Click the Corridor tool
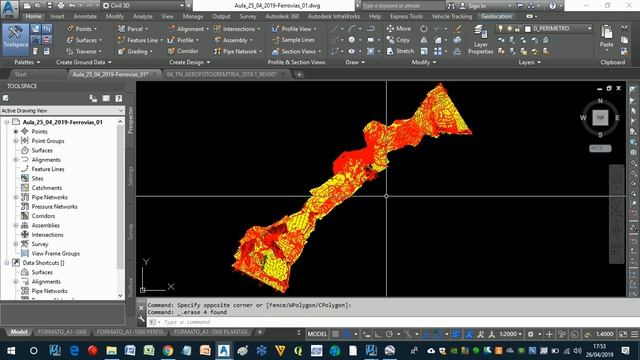The height and width of the screenshot is (360, 640). tap(184, 51)
